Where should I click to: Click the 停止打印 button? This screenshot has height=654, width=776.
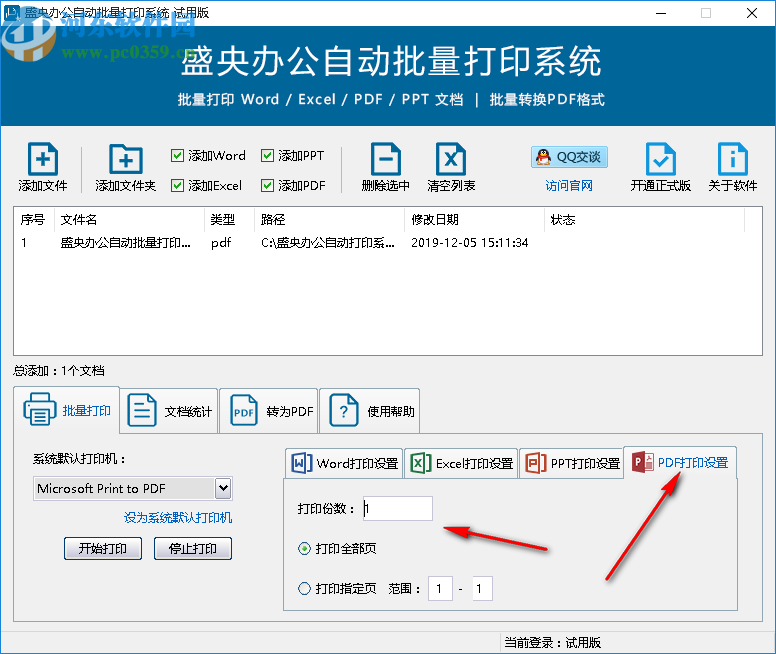(x=193, y=549)
